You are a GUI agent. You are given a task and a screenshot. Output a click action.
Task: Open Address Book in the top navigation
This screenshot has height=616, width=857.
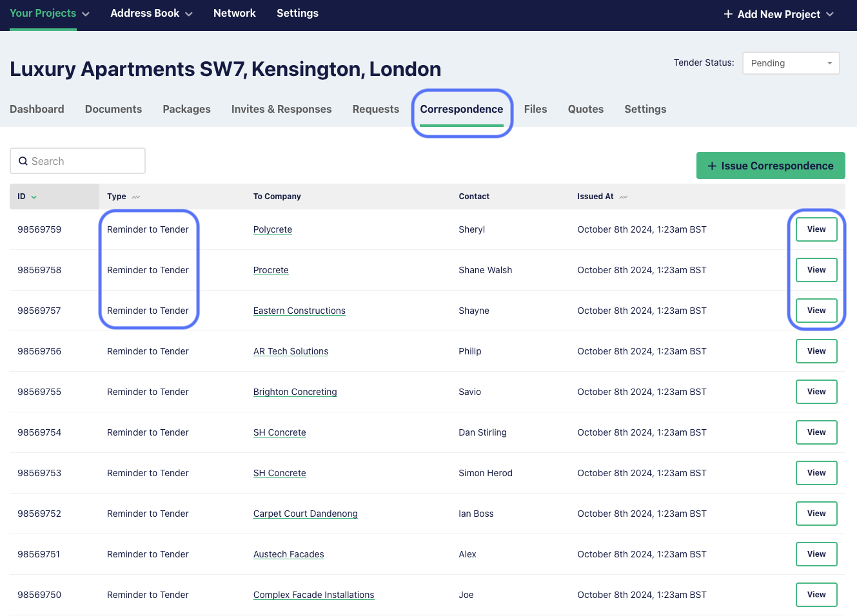pyautogui.click(x=145, y=14)
